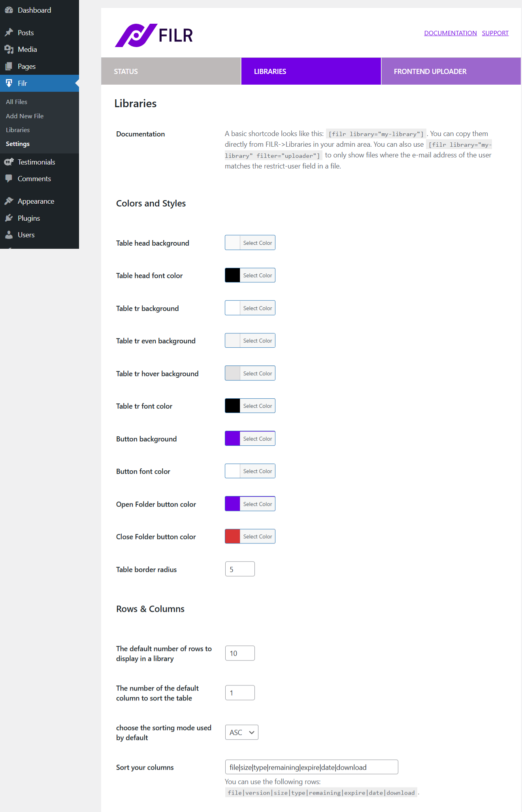Click Select Color for Table tr even background

click(257, 341)
